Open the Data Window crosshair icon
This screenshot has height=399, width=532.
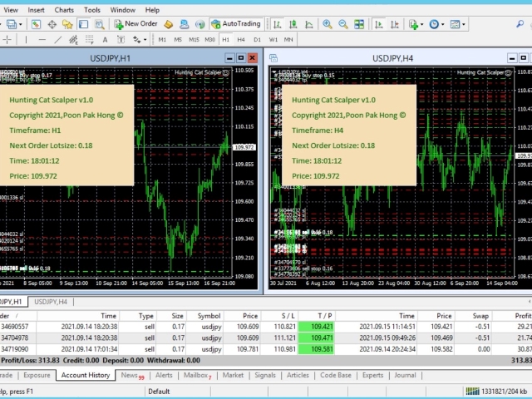[52, 24]
